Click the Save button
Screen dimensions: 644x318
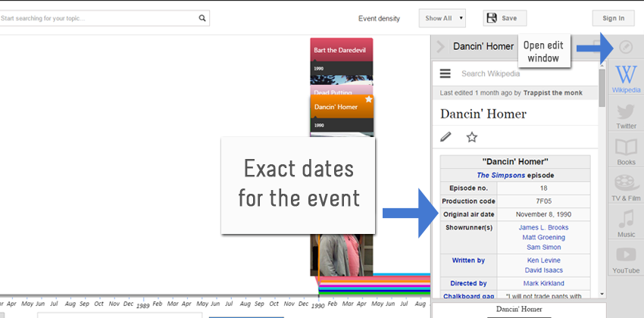(x=505, y=18)
